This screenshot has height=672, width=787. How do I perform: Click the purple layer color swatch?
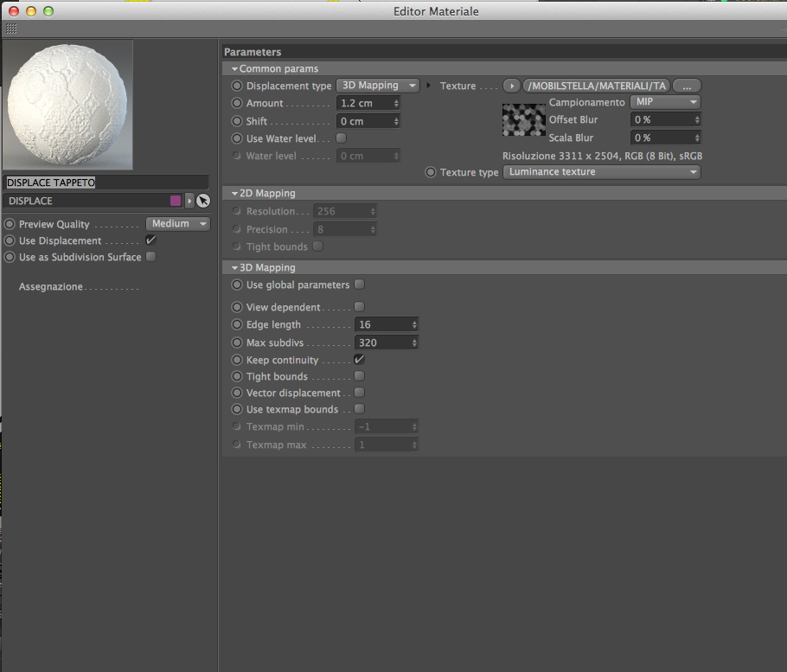176,201
